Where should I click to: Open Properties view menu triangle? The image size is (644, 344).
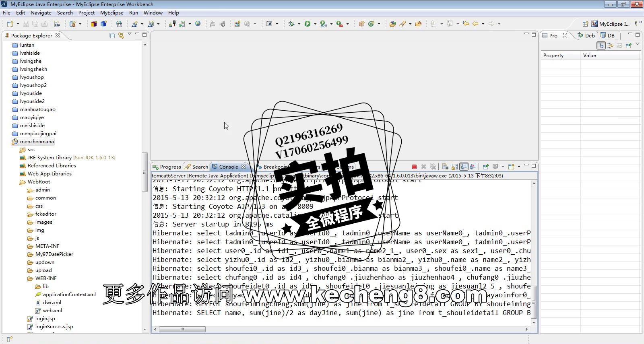(x=638, y=43)
